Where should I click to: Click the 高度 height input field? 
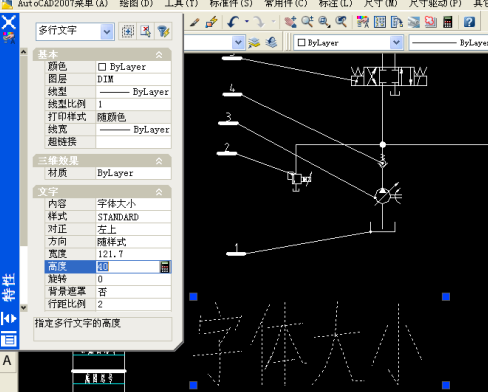tap(128, 267)
